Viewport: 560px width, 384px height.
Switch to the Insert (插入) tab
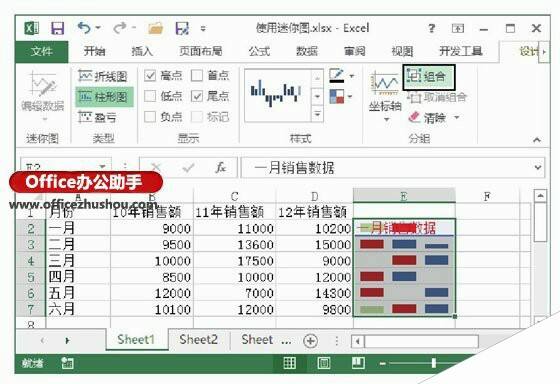click(142, 51)
